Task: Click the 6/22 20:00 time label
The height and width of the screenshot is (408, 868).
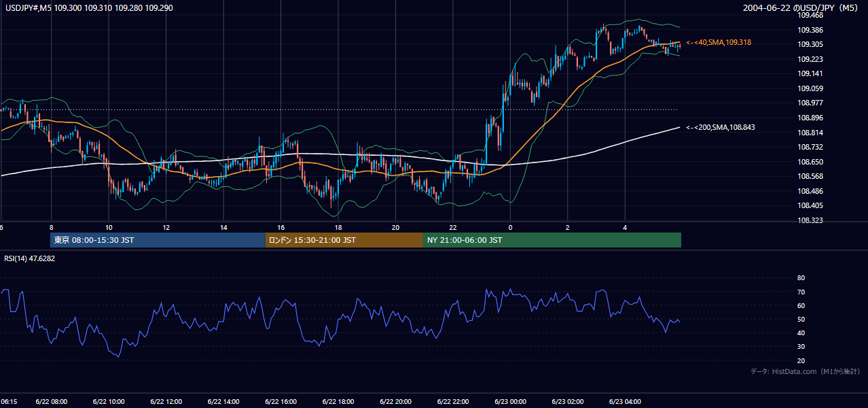Action: [395, 401]
